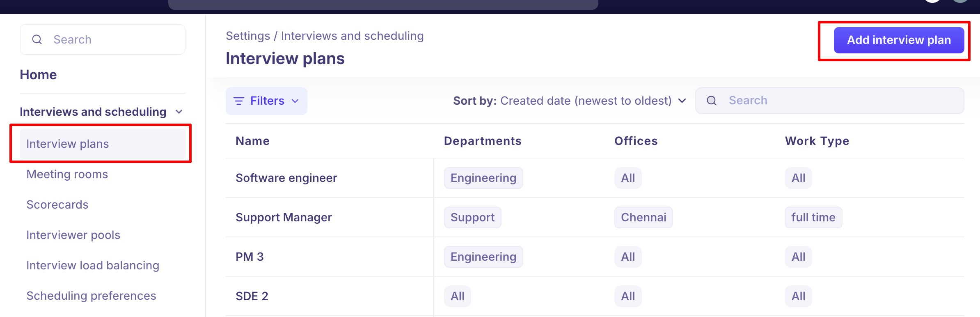Screen dimensions: 980x317
Task: Click the table search magnifier icon
Action: pyautogui.click(x=712, y=101)
